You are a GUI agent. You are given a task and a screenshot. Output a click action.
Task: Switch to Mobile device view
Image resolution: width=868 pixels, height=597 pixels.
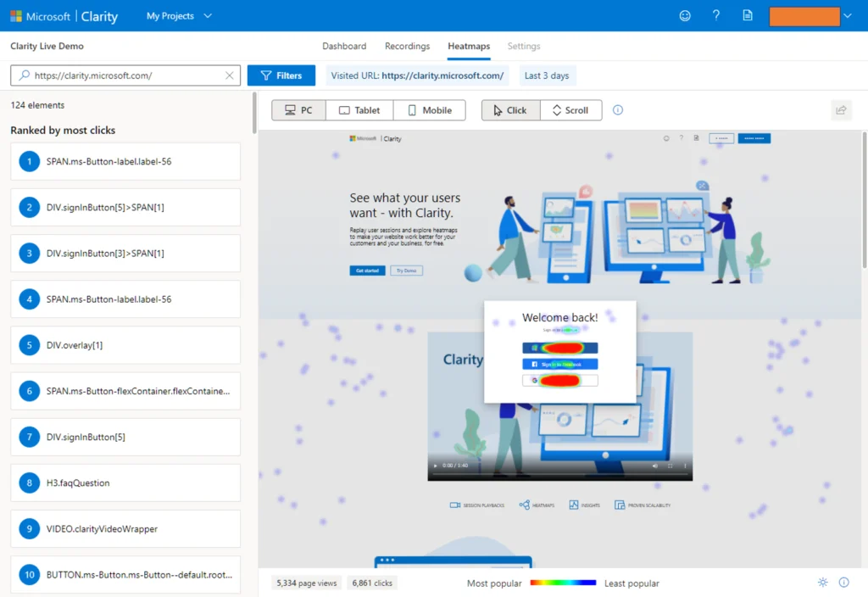coord(430,110)
